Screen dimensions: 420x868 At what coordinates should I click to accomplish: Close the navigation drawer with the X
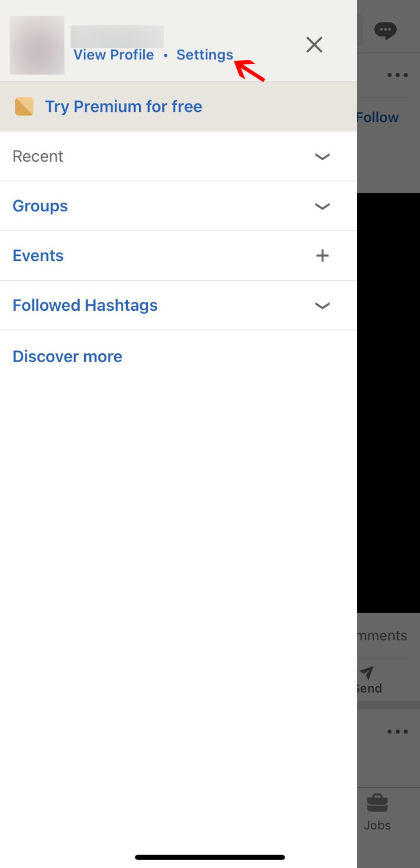314,44
